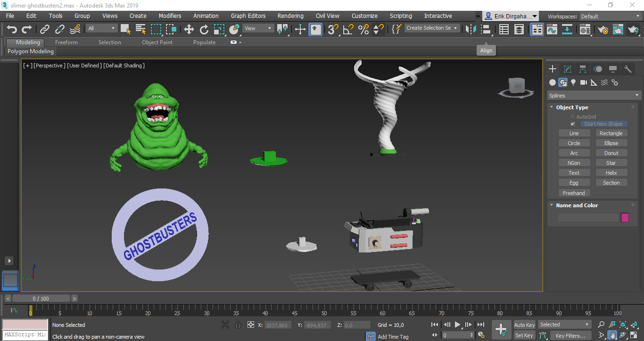Open Curve Editor from toolbar
The height and width of the screenshot is (341, 644).
coord(552,29)
